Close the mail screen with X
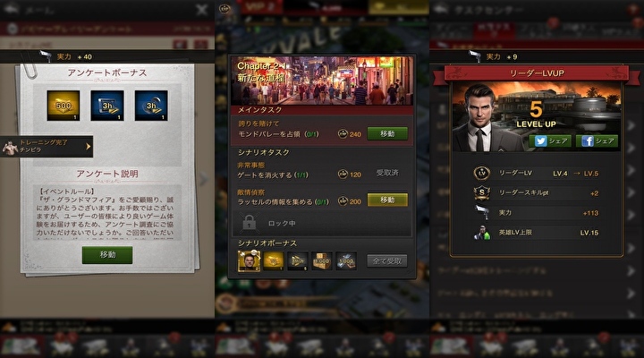 click(201, 10)
